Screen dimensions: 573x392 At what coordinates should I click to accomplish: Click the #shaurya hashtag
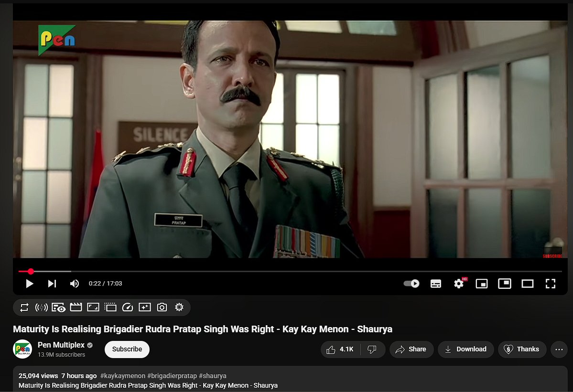click(213, 376)
